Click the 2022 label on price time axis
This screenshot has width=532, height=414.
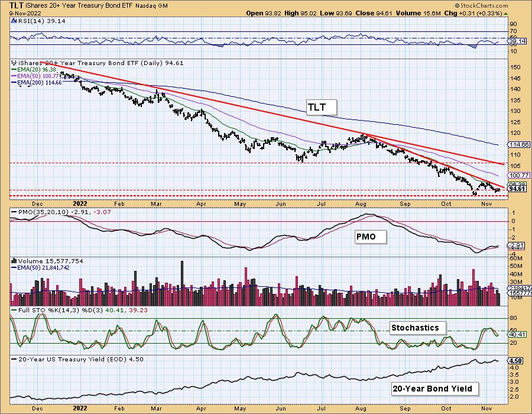coord(80,203)
